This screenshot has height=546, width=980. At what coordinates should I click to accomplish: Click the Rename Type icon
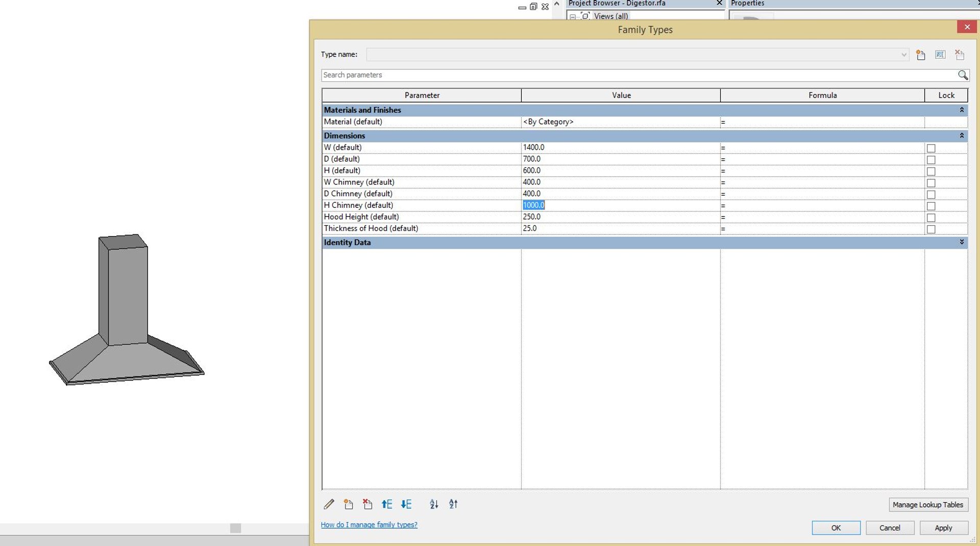[940, 55]
